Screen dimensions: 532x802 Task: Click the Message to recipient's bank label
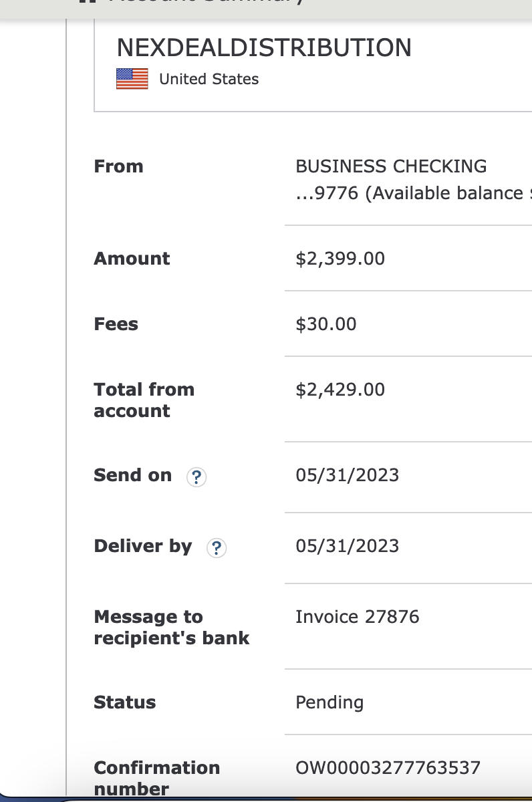tap(172, 627)
